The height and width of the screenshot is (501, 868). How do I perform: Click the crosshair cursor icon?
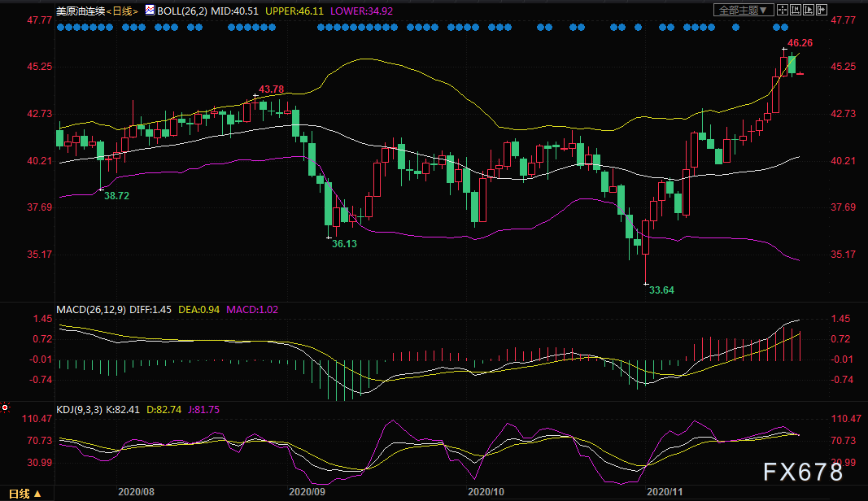(783, 10)
